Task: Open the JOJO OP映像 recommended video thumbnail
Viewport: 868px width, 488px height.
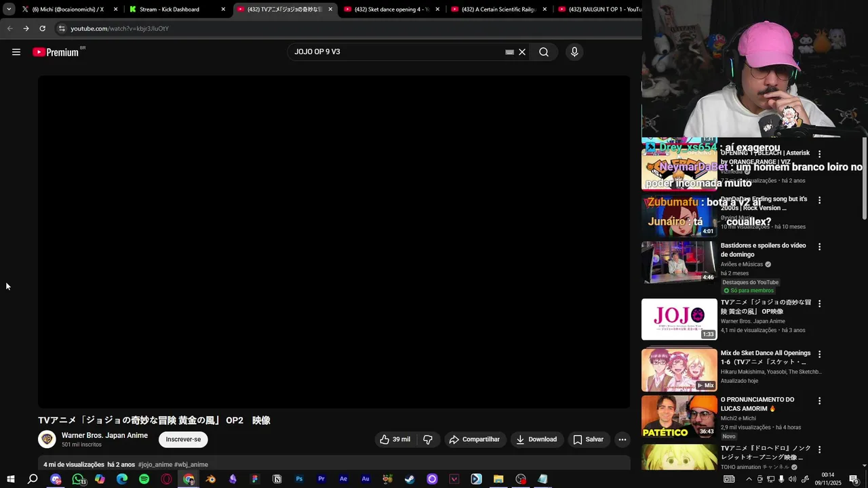Action: (x=679, y=319)
